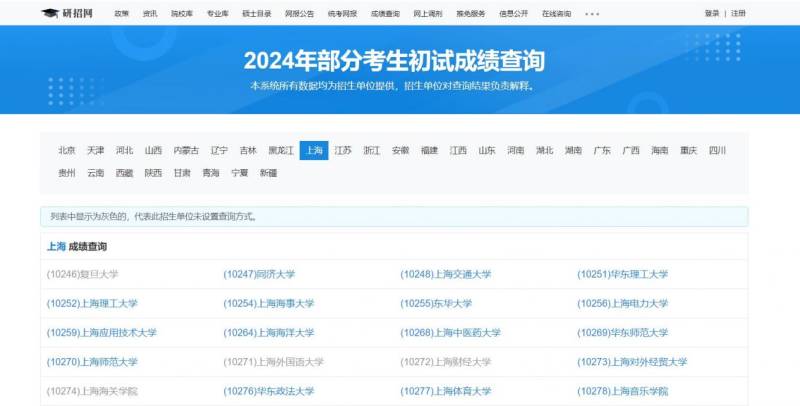
Task: Click the (10270)上海师范大学 link
Action: coord(92,362)
